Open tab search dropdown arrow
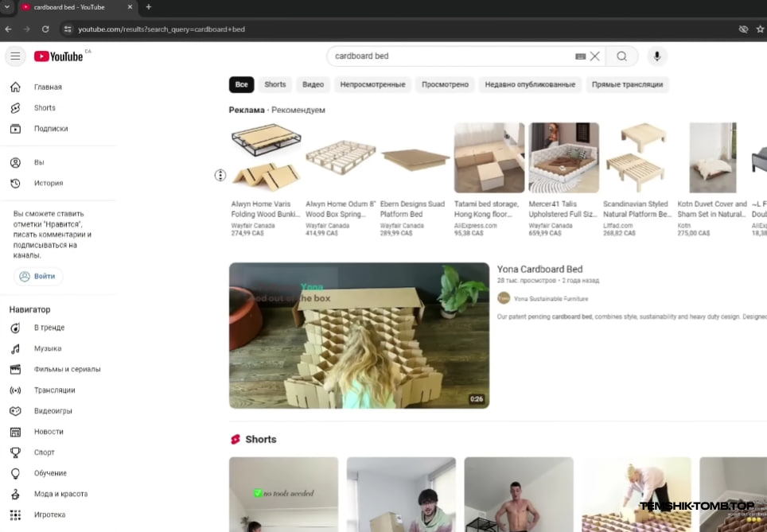Screen dimensions: 767x532 (7, 7)
